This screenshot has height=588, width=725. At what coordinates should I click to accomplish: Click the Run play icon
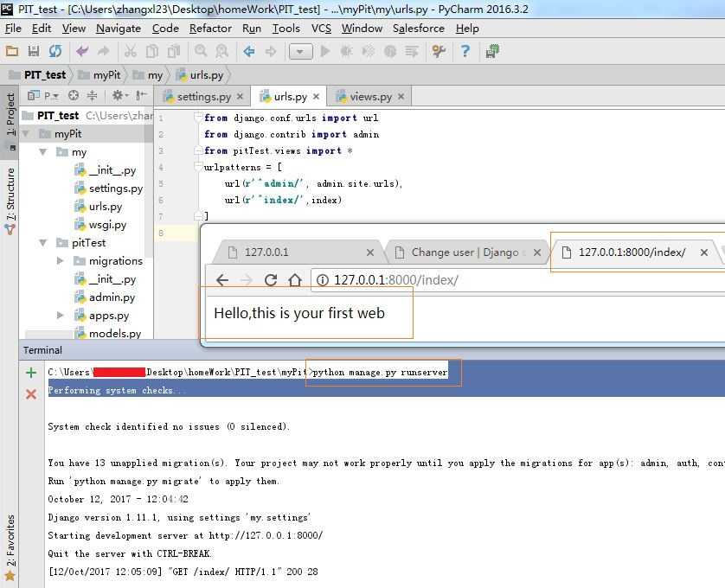tap(325, 51)
